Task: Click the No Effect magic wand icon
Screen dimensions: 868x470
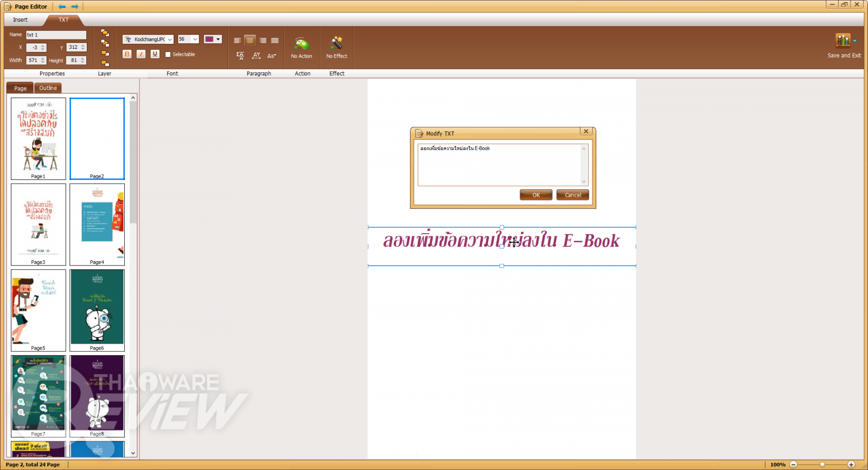Action: click(x=337, y=43)
